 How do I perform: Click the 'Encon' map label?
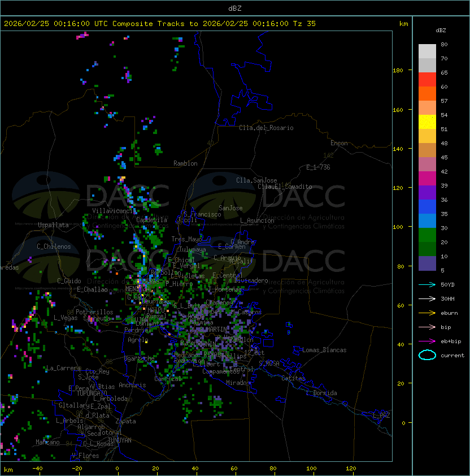point(339,143)
